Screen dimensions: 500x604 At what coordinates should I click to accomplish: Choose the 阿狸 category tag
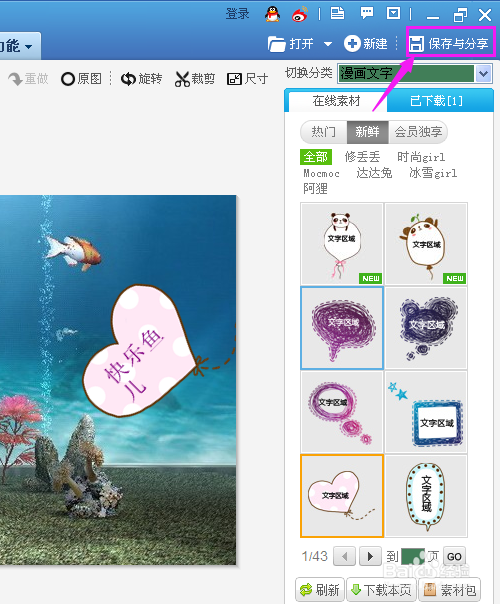(x=315, y=188)
